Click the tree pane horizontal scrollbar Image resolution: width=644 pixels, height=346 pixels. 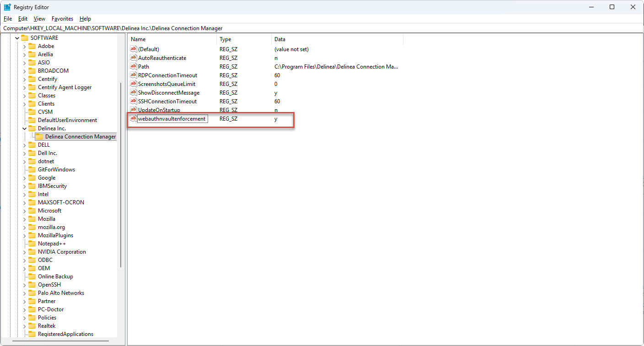click(x=59, y=341)
